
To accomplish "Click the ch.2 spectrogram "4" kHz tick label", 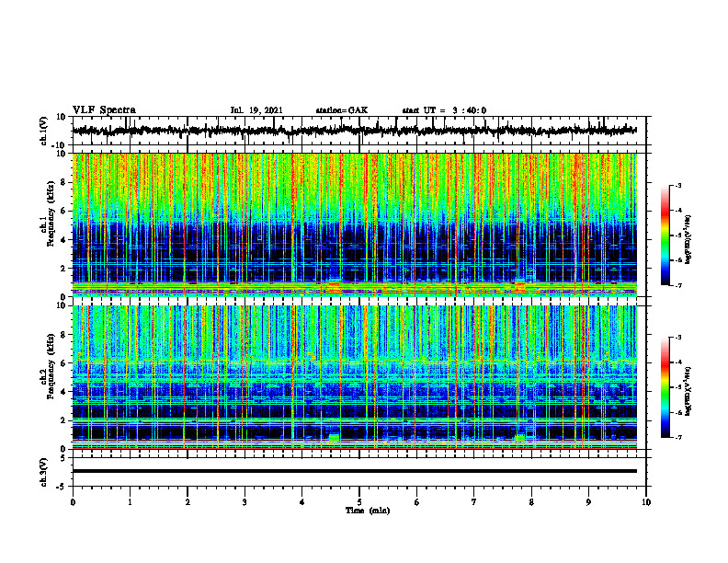I will 64,392.
